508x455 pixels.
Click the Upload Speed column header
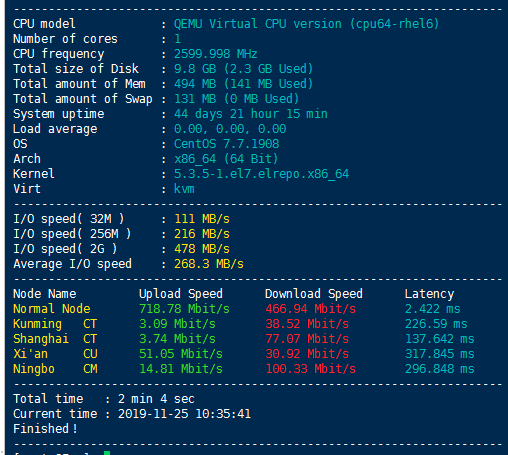tap(181, 294)
